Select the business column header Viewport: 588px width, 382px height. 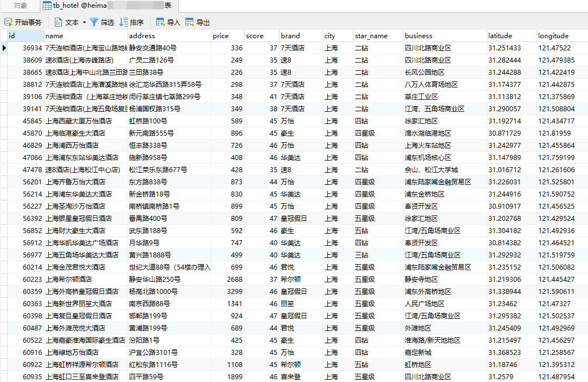pyautogui.click(x=444, y=36)
